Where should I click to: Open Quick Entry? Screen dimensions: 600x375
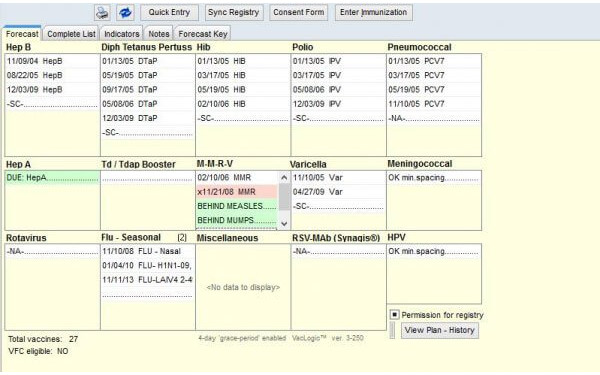[169, 12]
